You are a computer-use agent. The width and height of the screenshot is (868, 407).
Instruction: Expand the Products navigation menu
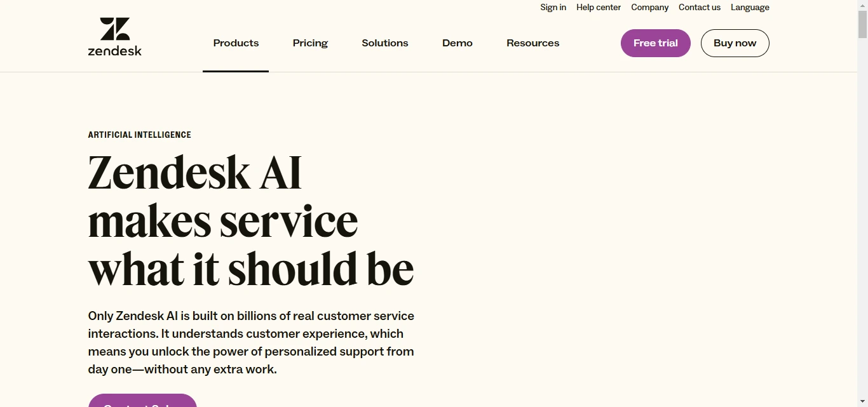(236, 43)
